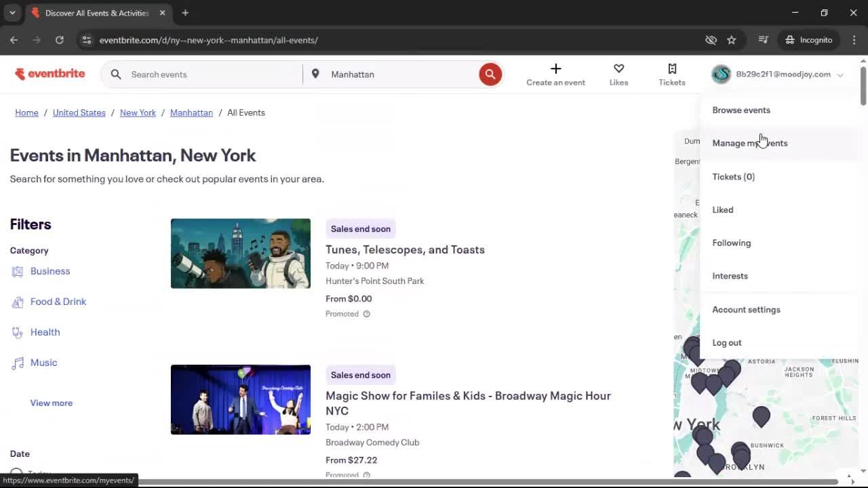Click the browser address bar URL
This screenshot has height=488, width=868.
click(209, 40)
